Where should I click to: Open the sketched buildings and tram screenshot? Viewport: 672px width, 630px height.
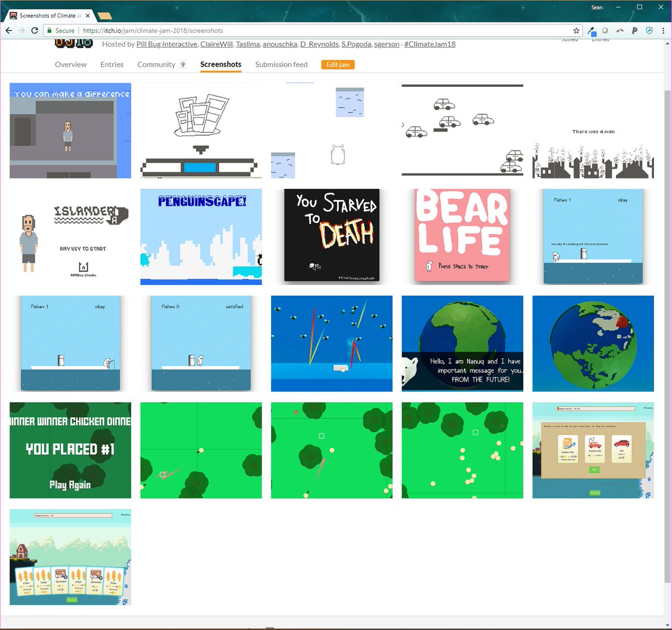click(201, 130)
